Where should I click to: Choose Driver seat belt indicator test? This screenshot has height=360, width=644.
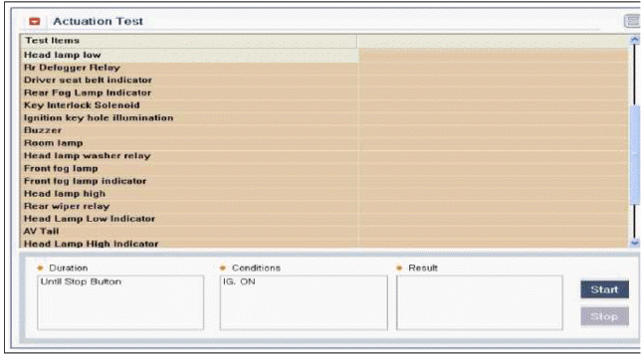pos(324,80)
